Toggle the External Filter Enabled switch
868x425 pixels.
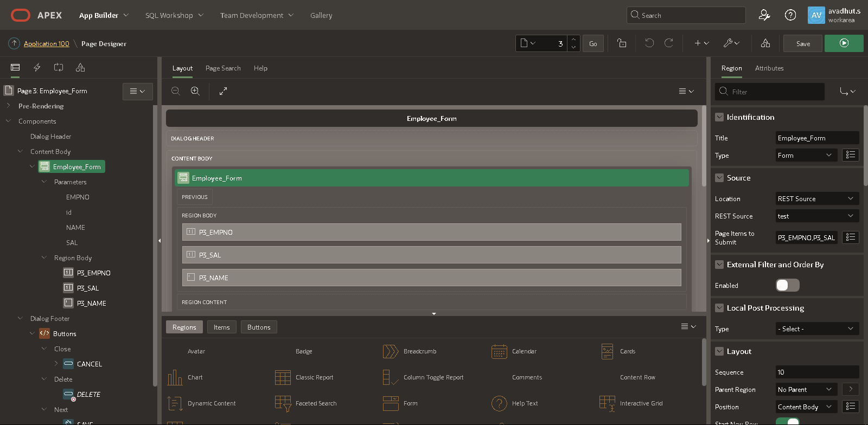coord(787,285)
